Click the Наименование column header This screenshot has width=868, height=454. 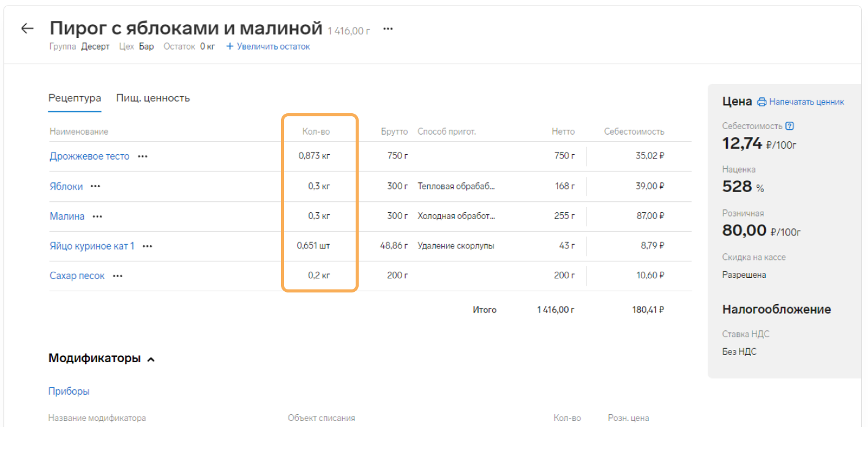[x=79, y=132]
